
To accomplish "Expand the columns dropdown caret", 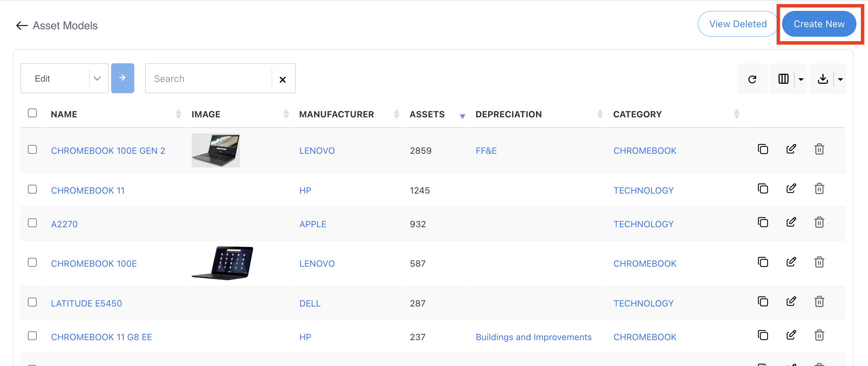I will pos(801,79).
